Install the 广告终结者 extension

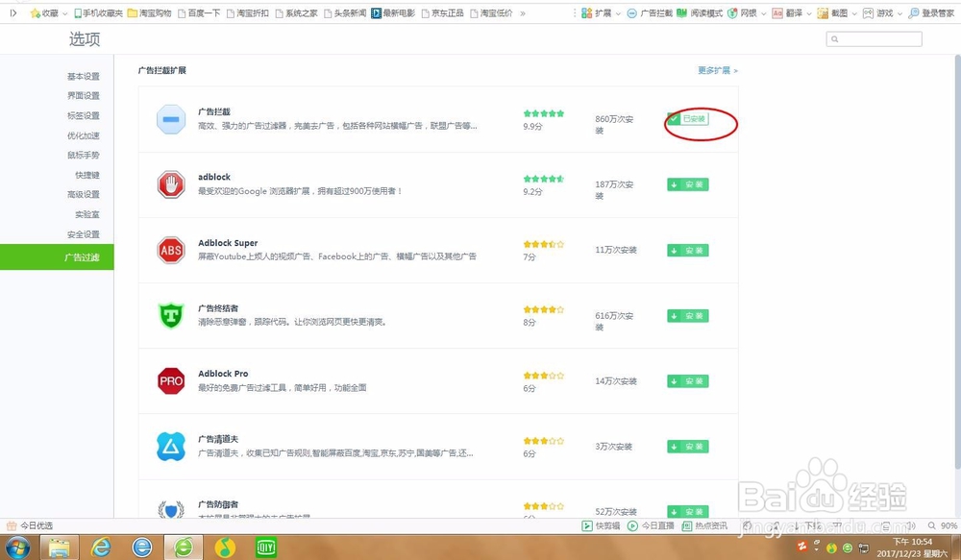click(688, 315)
